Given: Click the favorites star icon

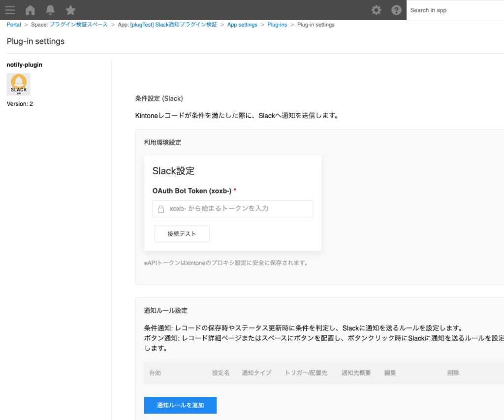Looking at the screenshot, I should click(x=70, y=10).
